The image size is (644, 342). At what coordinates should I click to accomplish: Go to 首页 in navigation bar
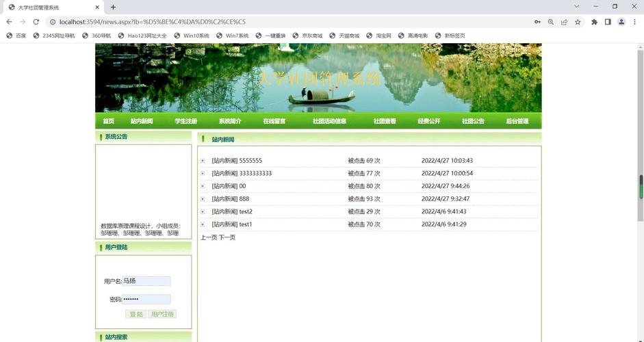108,121
